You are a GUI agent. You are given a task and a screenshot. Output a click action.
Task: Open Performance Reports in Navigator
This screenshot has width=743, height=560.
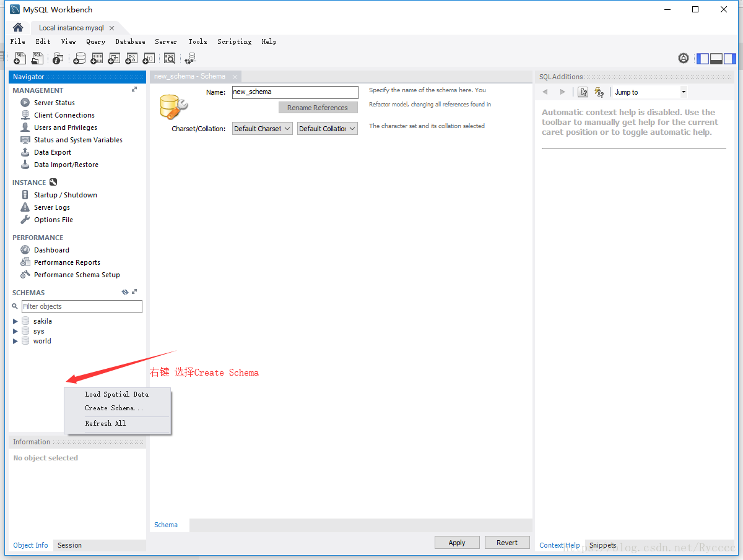[x=67, y=262]
